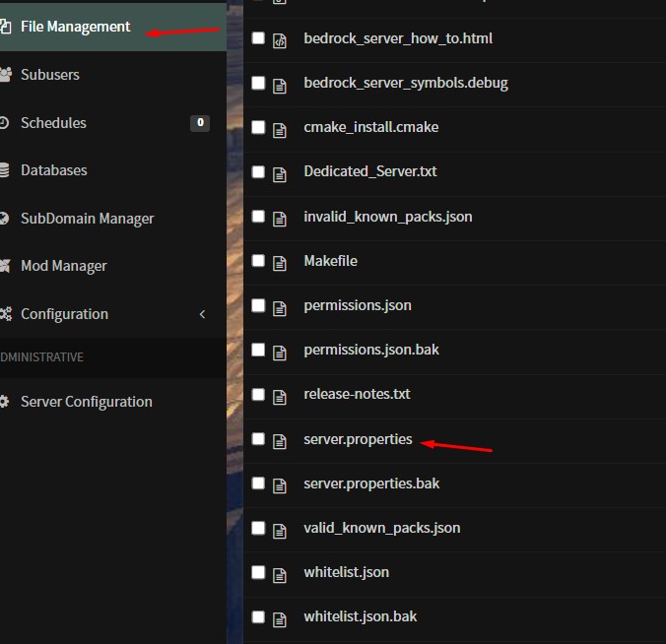Check the invalid_known_packs.json box

tap(258, 217)
